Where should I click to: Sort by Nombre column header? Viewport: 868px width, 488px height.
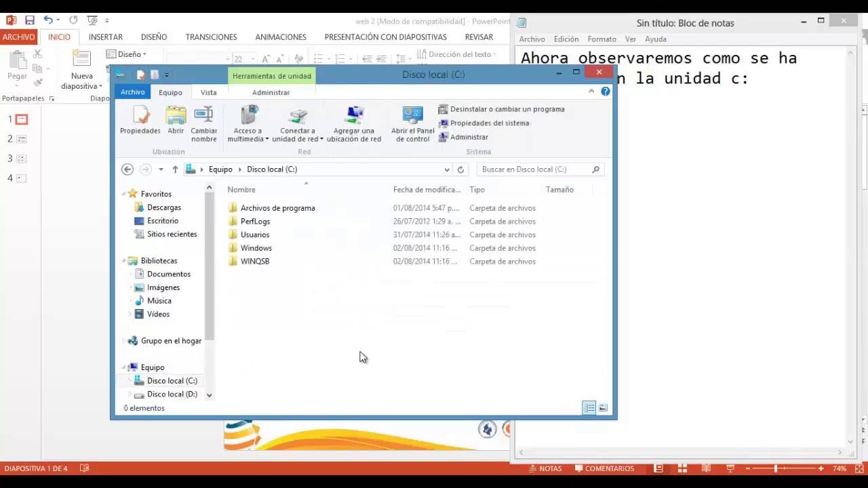(241, 190)
